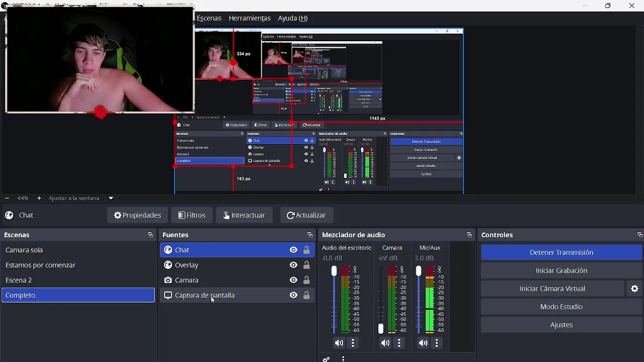Open Audio del escritorio options menu

click(x=353, y=343)
